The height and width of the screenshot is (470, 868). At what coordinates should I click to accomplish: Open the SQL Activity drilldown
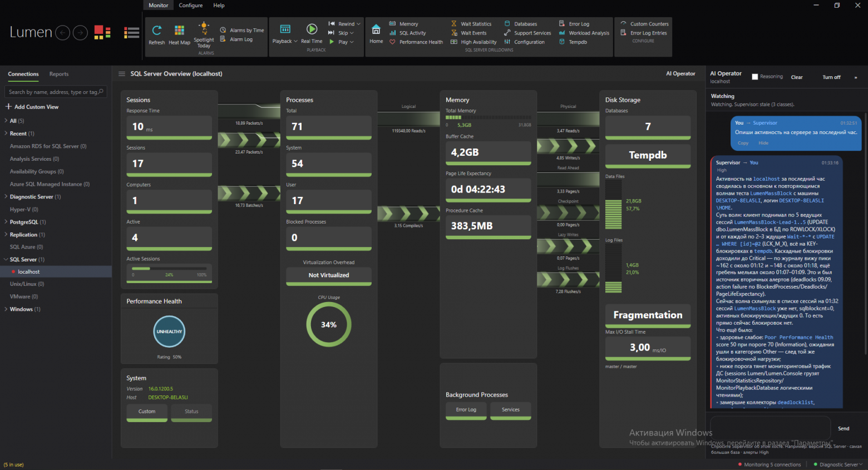pos(408,33)
